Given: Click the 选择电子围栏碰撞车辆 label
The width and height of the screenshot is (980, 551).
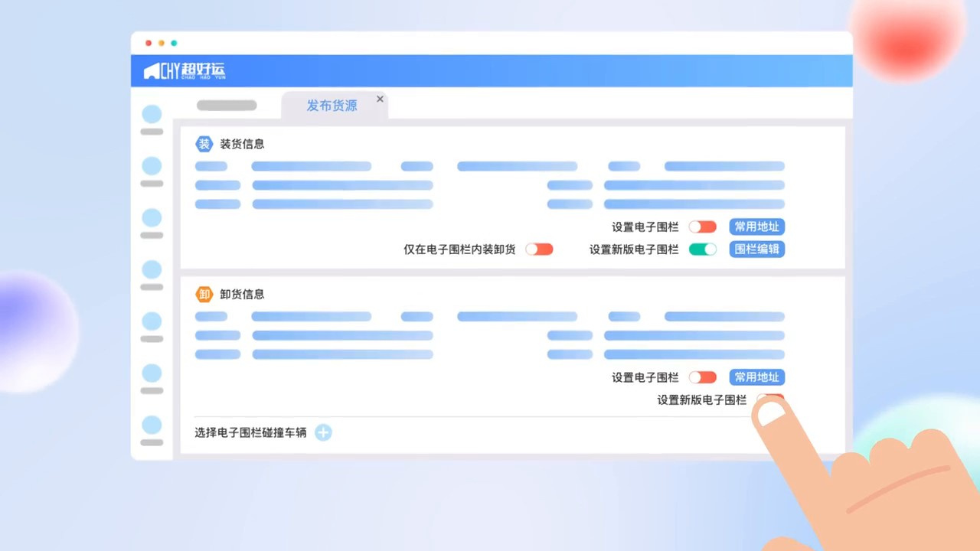Looking at the screenshot, I should tap(250, 432).
